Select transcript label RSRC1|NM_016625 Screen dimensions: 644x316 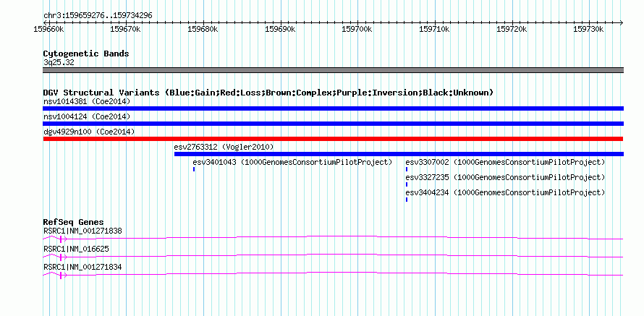tap(77, 249)
